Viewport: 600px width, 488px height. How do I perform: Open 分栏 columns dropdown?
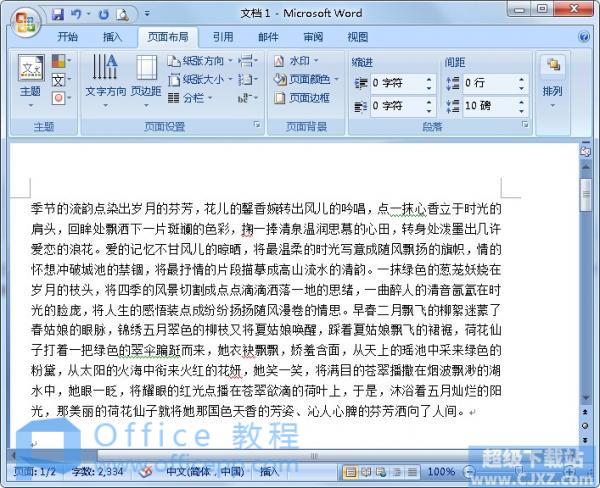pyautogui.click(x=190, y=98)
